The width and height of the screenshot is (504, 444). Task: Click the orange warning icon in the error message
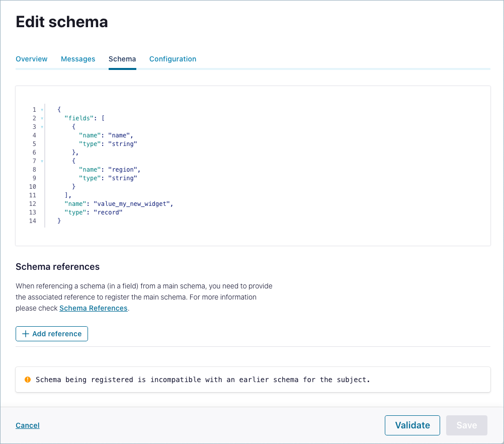[x=28, y=379]
